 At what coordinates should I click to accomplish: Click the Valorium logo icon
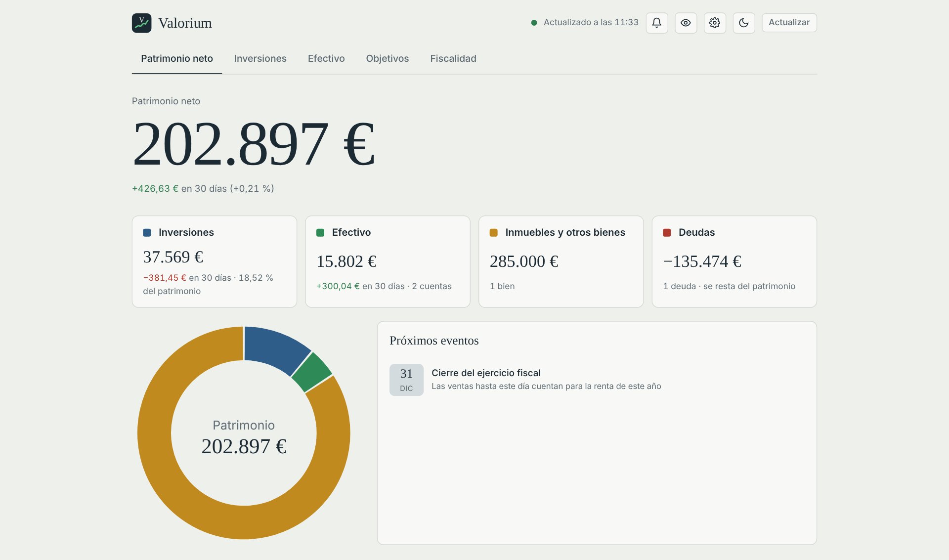(141, 23)
